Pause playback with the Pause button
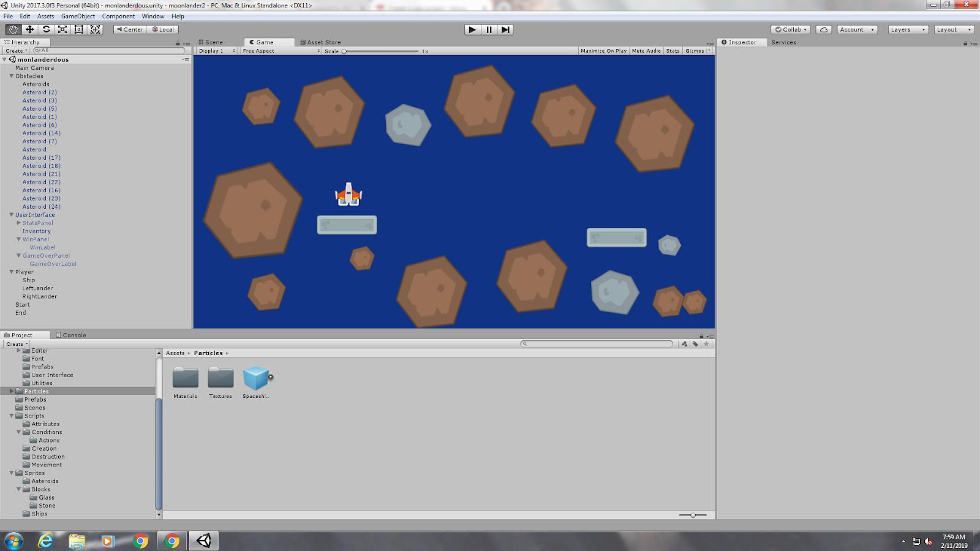Viewport: 980px width, 551px height. (x=489, y=29)
